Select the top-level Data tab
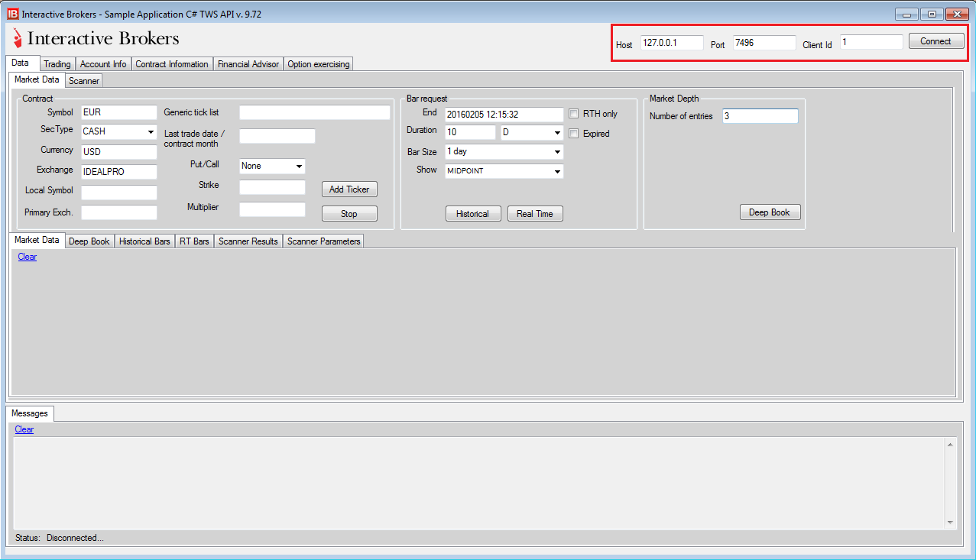 21,63
